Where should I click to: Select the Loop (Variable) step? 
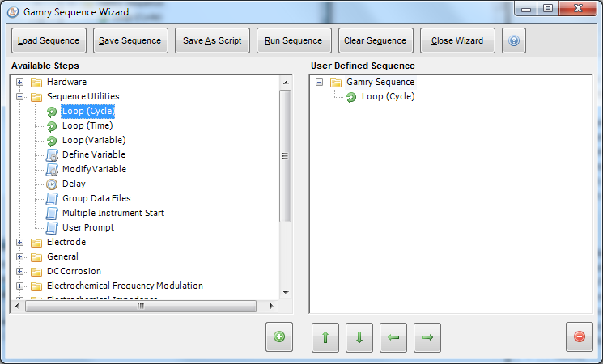pos(94,140)
